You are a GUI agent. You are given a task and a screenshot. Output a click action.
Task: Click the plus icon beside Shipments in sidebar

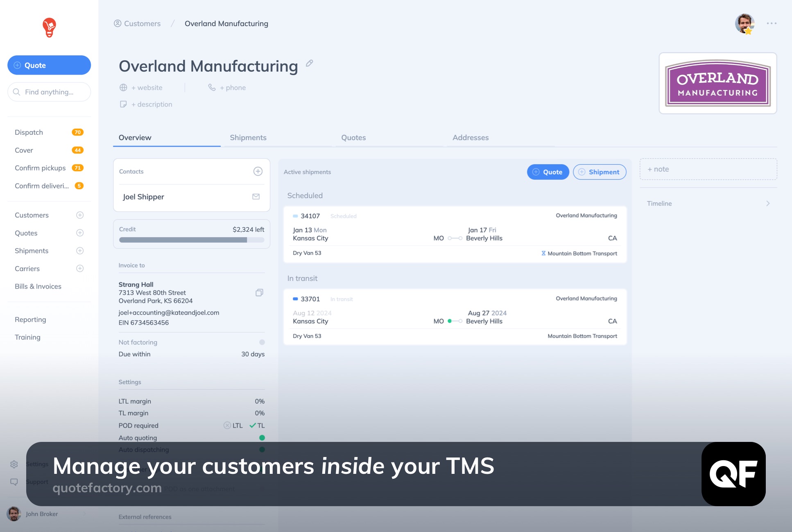coord(80,251)
